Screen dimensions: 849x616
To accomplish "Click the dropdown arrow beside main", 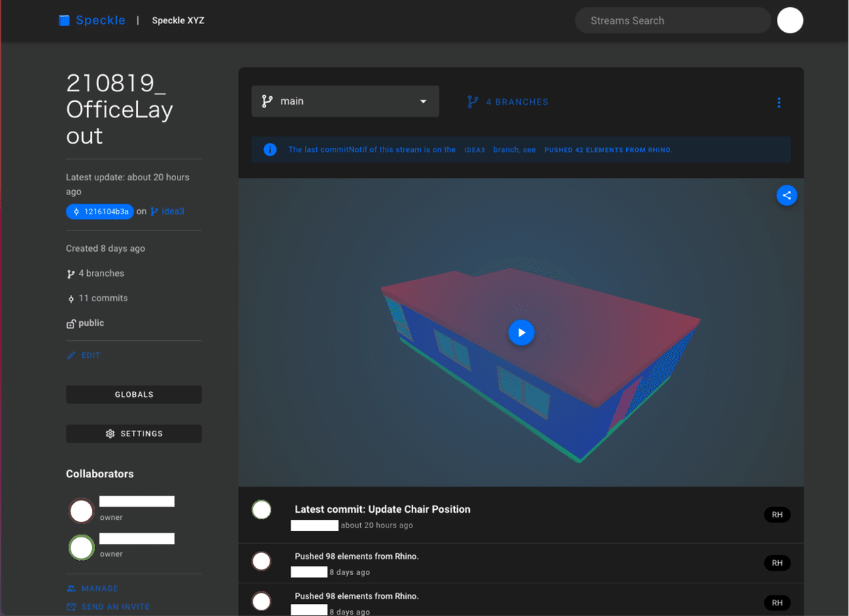I will (423, 101).
